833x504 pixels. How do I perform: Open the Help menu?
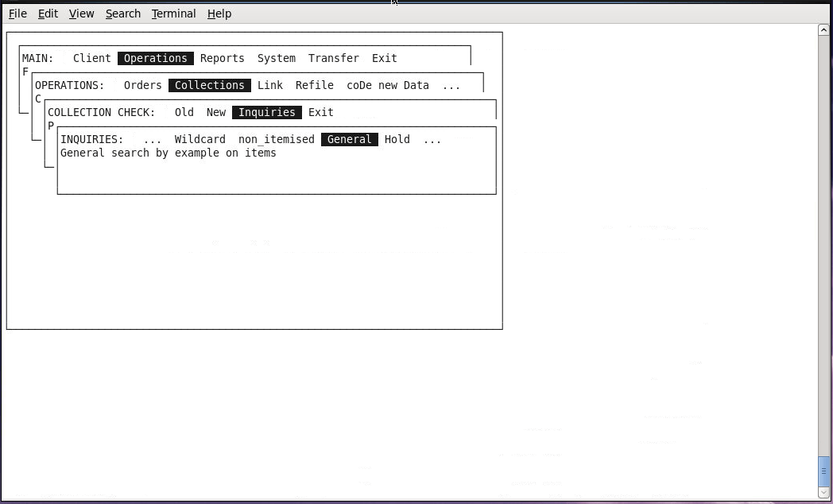[x=219, y=14]
